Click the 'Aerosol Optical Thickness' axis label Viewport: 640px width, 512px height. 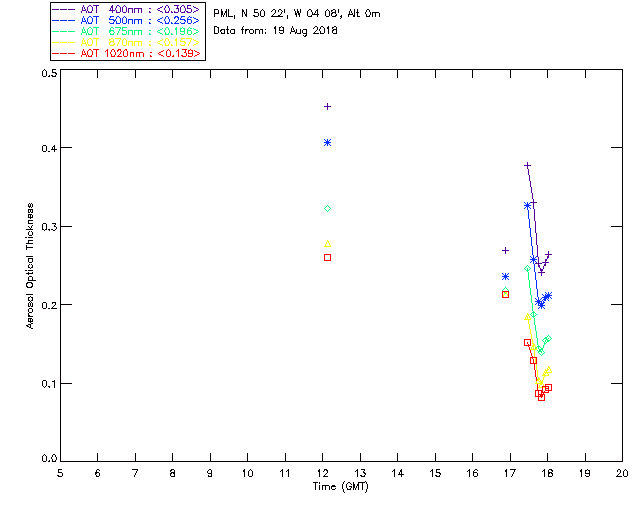30,266
